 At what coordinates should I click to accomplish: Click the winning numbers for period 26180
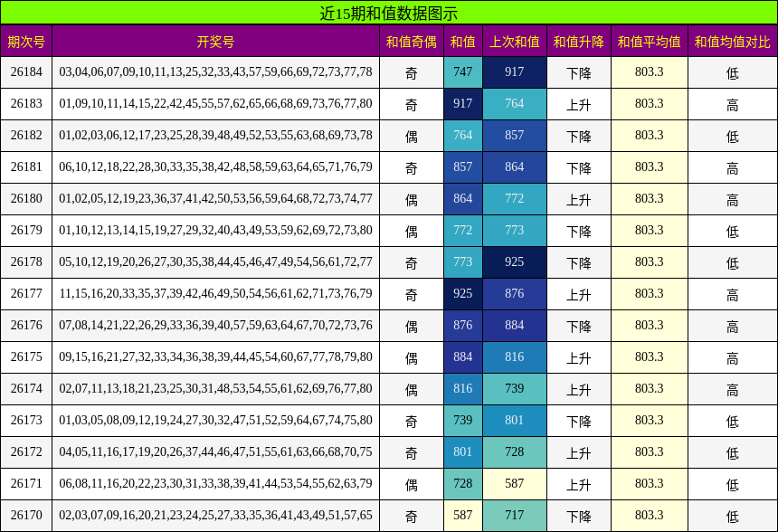click(x=216, y=199)
